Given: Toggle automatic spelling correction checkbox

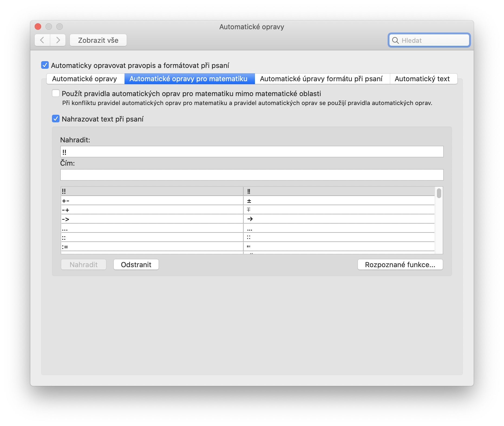Looking at the screenshot, I should click(x=45, y=65).
